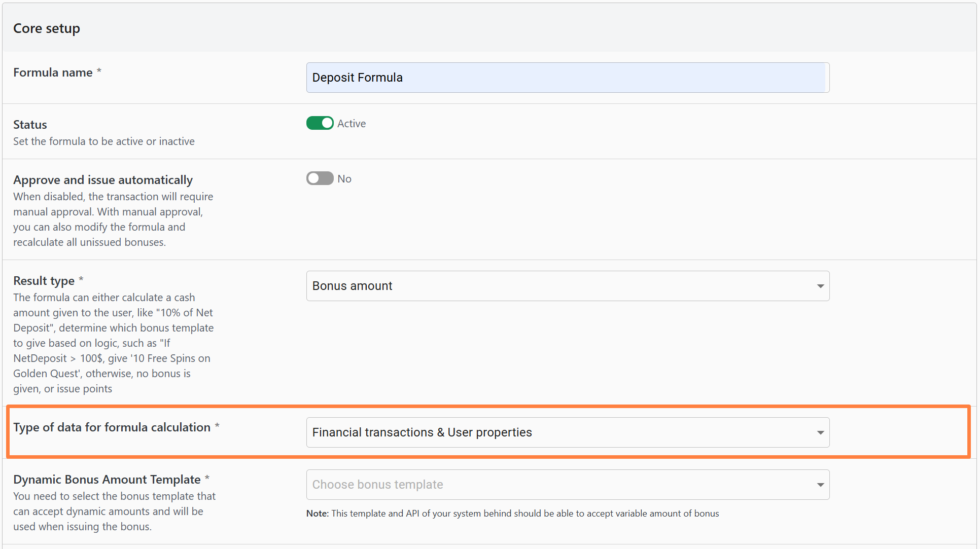Click the No label beside approval switch
The image size is (980, 549).
pos(344,179)
